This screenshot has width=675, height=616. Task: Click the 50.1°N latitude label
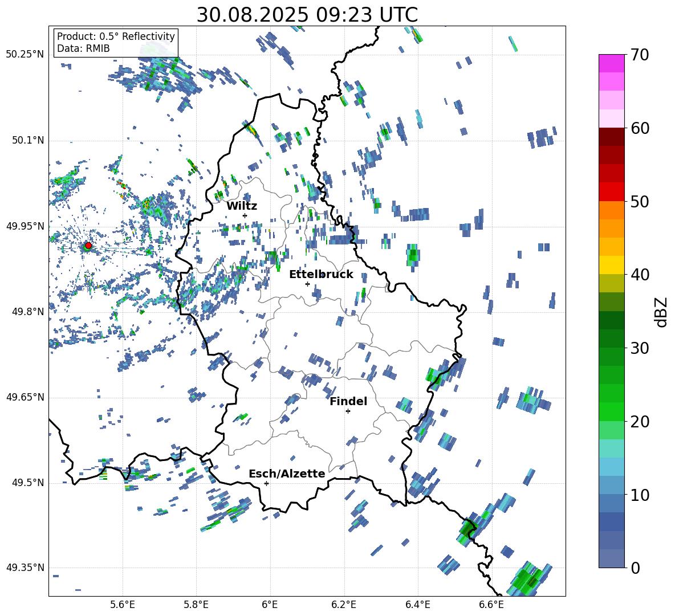(29, 141)
